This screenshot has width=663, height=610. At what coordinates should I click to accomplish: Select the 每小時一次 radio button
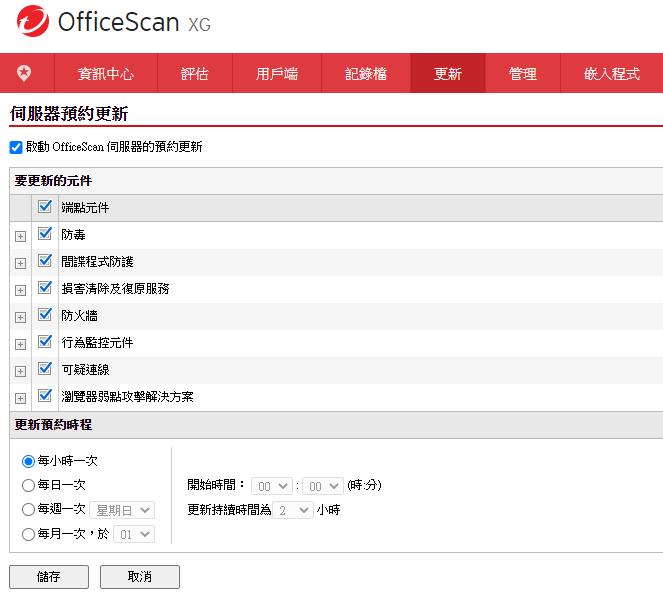point(28,461)
